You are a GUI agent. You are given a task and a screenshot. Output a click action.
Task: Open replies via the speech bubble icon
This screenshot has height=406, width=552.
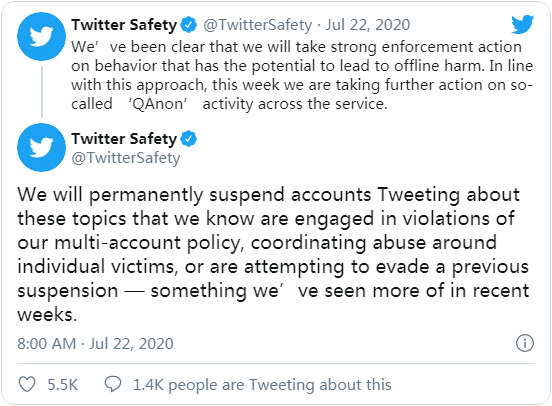pyautogui.click(x=113, y=384)
